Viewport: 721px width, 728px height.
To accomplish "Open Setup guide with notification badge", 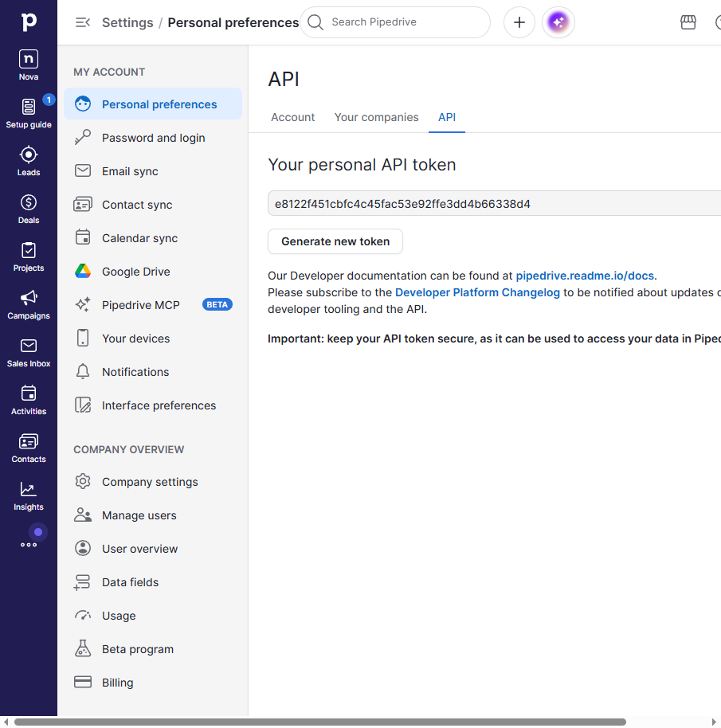I will [29, 113].
